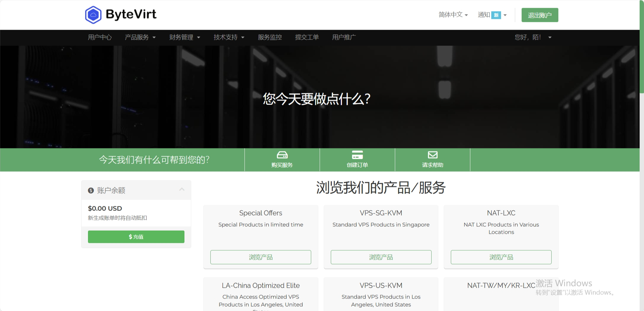
Task: Open the 财务管理 menu
Action: pos(184,37)
